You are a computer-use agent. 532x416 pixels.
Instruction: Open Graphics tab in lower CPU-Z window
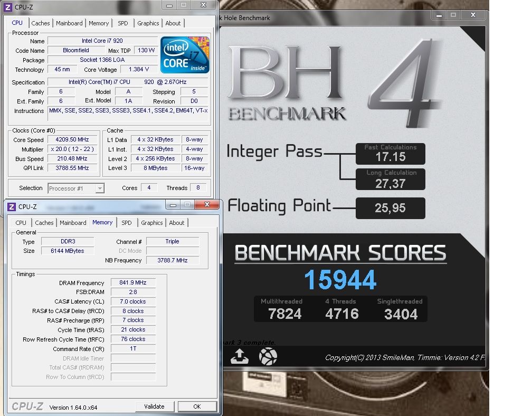click(151, 223)
